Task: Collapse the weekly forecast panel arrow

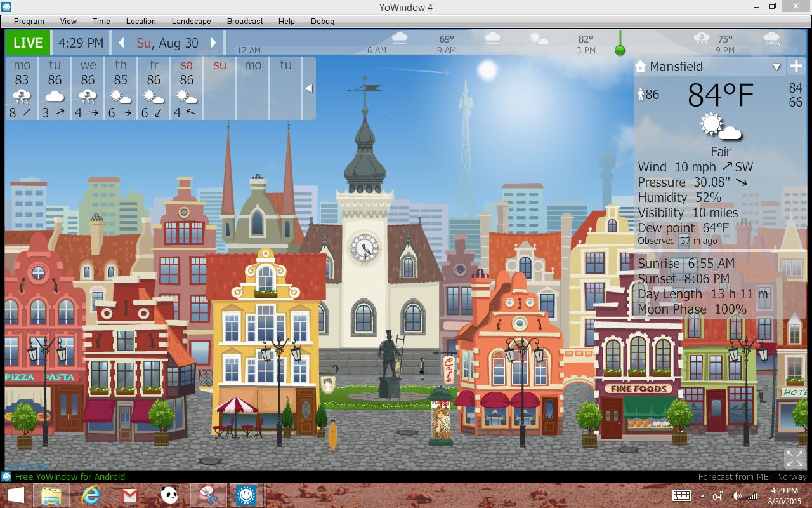Action: click(309, 88)
